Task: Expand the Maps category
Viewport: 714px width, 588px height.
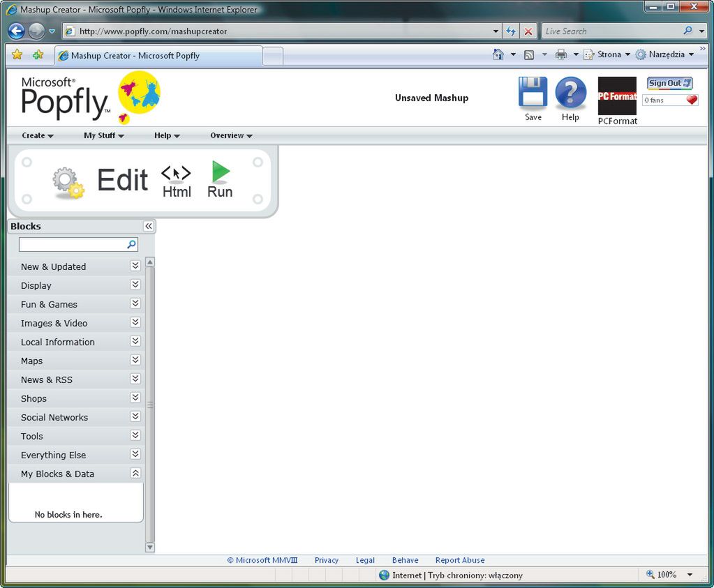Action: click(x=135, y=360)
